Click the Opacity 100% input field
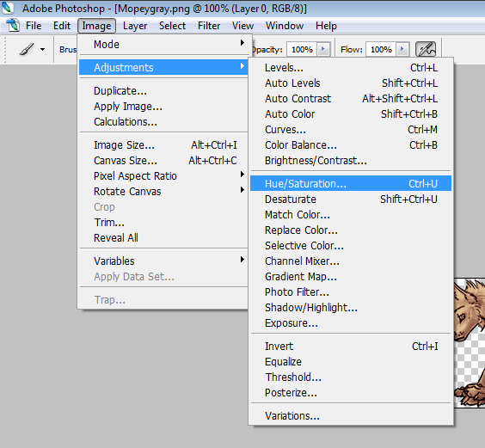Viewport: 485px width, 448px height. (x=302, y=49)
